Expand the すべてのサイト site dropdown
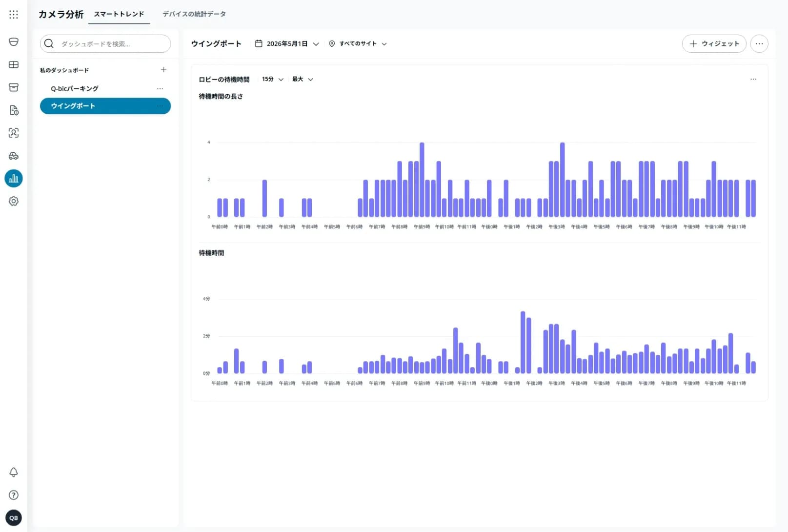The height and width of the screenshot is (532, 788). pyautogui.click(x=358, y=44)
